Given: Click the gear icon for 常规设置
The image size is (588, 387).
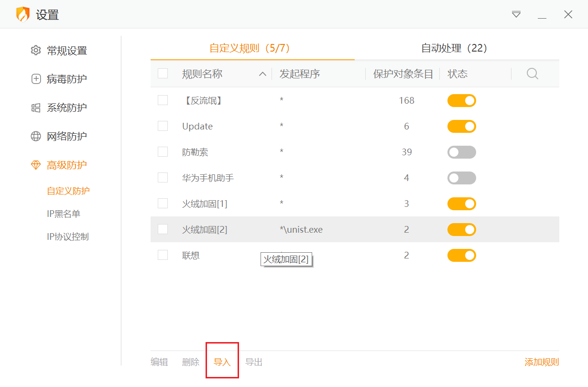Looking at the screenshot, I should (36, 51).
